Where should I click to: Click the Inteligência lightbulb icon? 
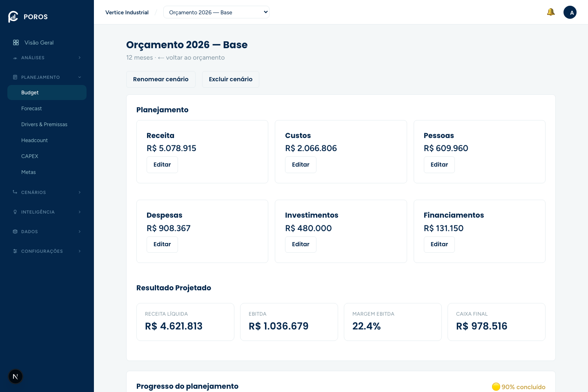pyautogui.click(x=15, y=212)
